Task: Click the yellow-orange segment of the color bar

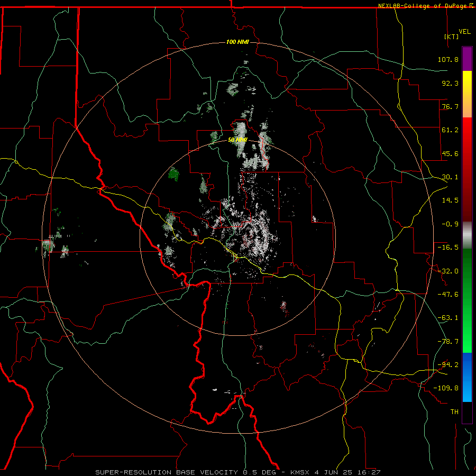Action: 467,94
